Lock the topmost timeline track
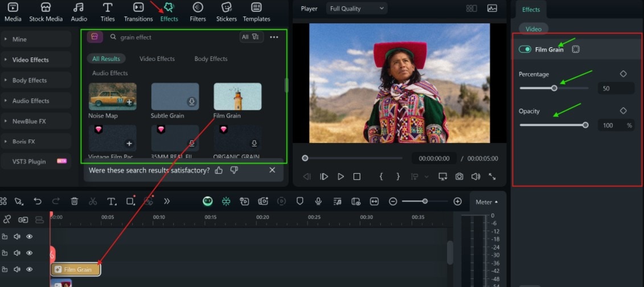Viewport: 644px width, 287px height. pos(5,236)
